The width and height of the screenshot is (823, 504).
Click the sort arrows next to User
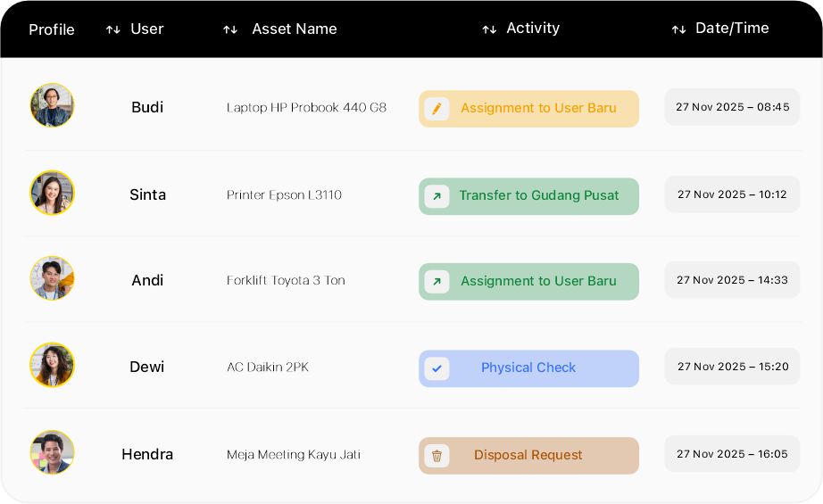(112, 29)
